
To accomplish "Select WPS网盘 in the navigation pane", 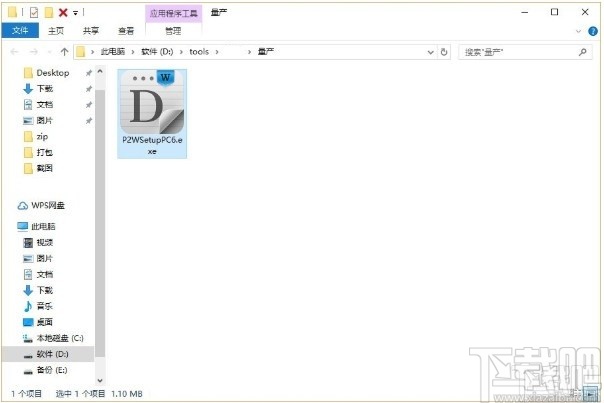I will tap(48, 205).
